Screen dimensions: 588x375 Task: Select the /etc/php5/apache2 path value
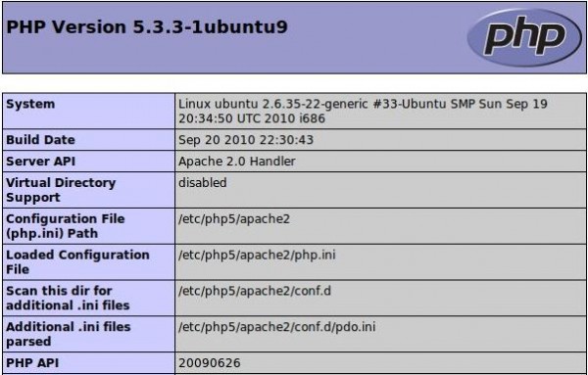pos(234,218)
